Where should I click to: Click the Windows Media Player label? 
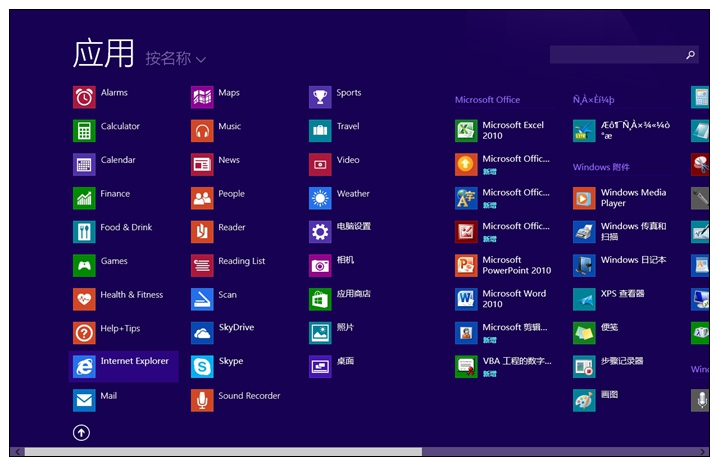click(x=633, y=197)
